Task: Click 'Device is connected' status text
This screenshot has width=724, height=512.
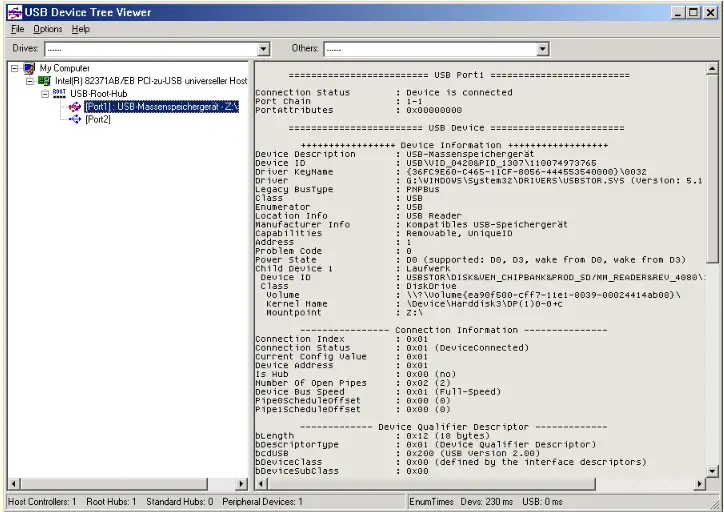Action: pyautogui.click(x=459, y=92)
